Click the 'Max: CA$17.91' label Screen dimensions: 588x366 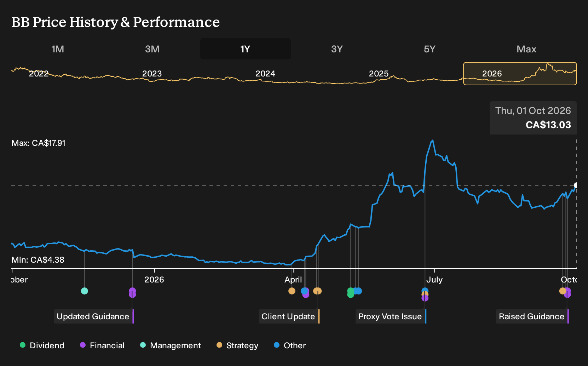[x=39, y=143]
